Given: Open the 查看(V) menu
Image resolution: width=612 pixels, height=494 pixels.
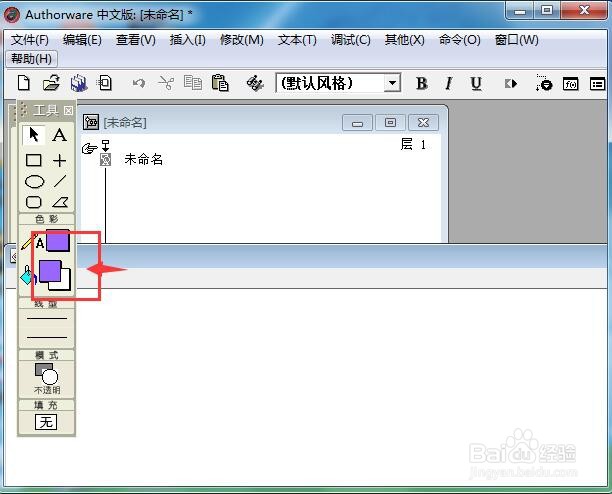Looking at the screenshot, I should click(x=135, y=40).
